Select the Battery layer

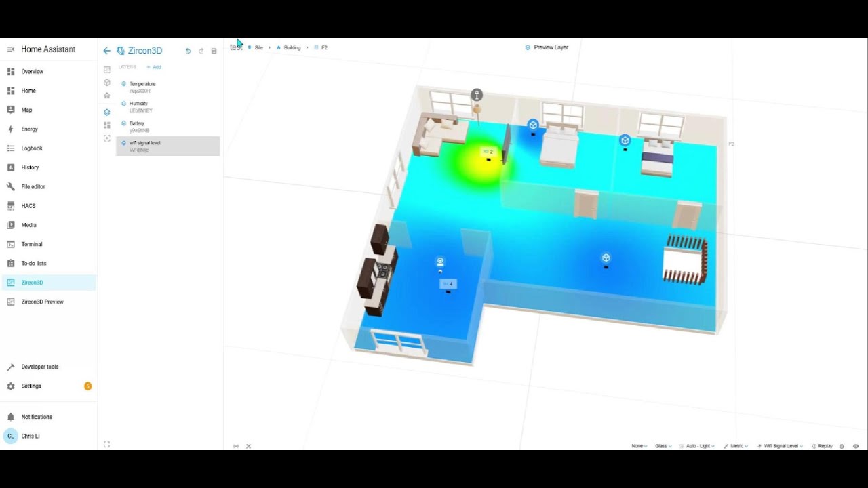click(167, 126)
